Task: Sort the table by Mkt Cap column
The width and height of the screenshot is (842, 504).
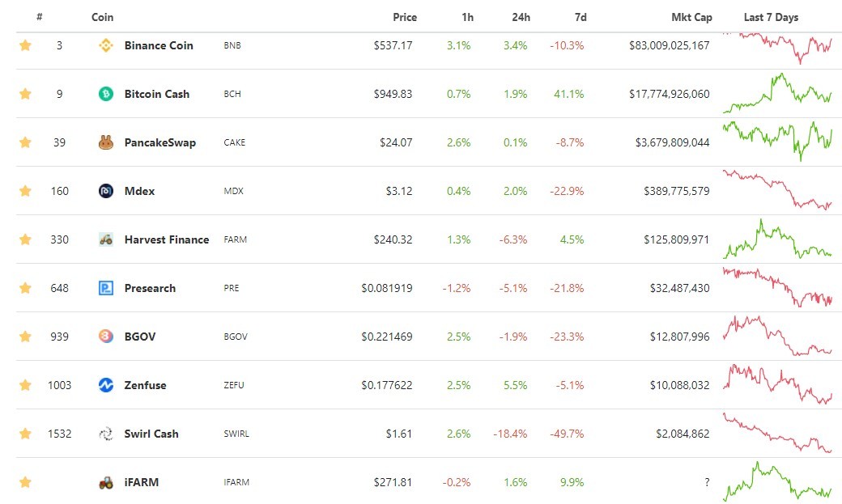Action: (691, 17)
